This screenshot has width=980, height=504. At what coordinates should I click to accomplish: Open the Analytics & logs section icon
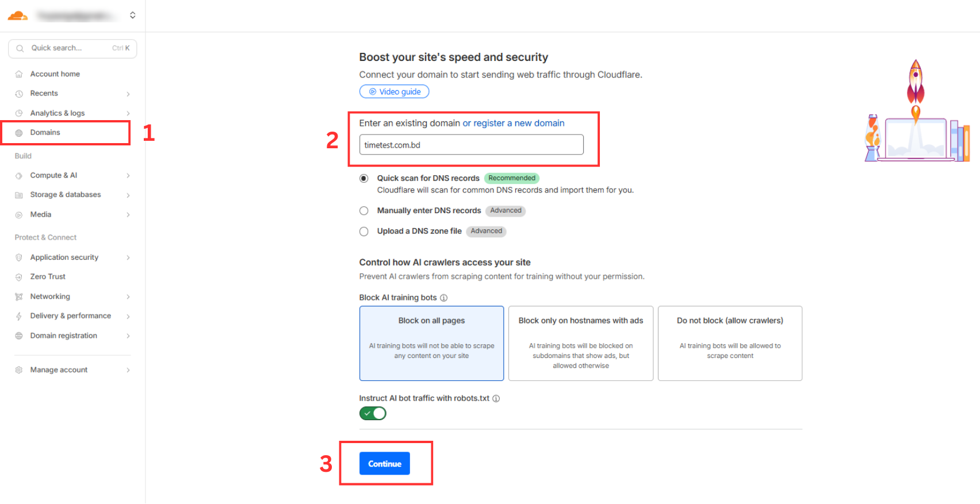point(19,113)
